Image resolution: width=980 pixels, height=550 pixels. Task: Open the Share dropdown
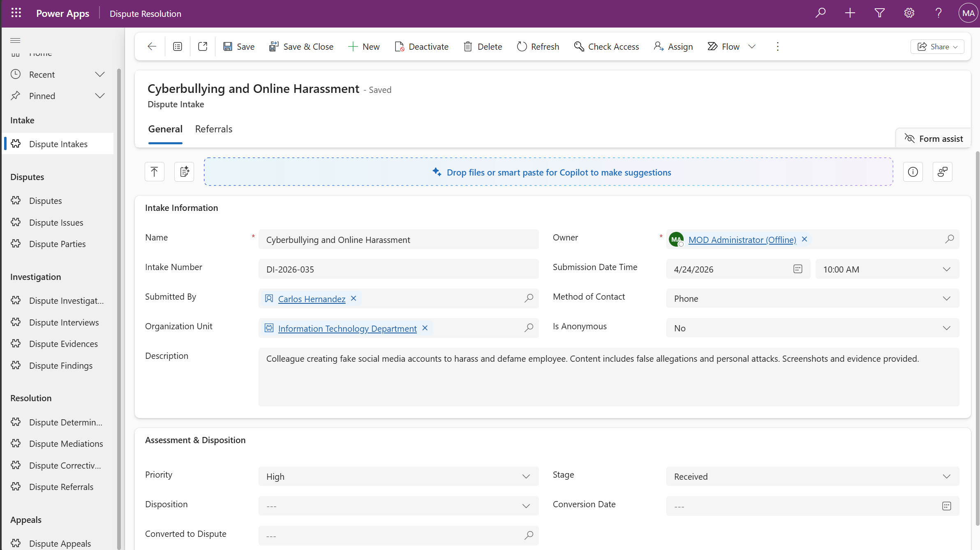(937, 46)
